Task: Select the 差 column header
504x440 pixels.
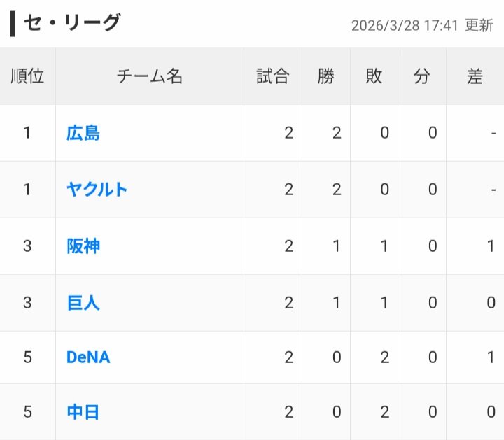Action: [x=475, y=77]
